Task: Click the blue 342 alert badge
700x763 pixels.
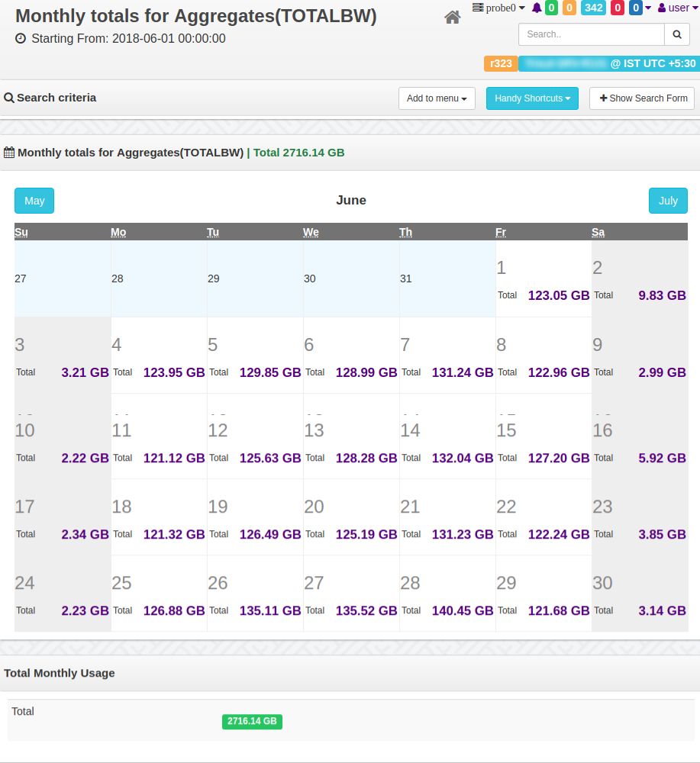Action: 593,8
